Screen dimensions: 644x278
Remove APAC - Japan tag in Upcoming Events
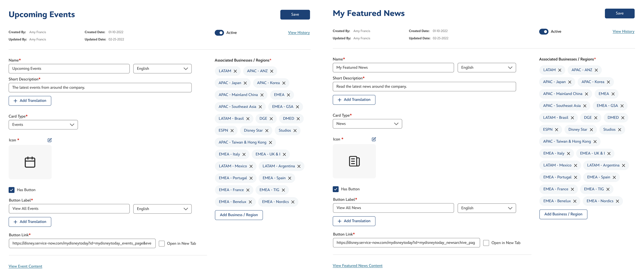tap(245, 83)
